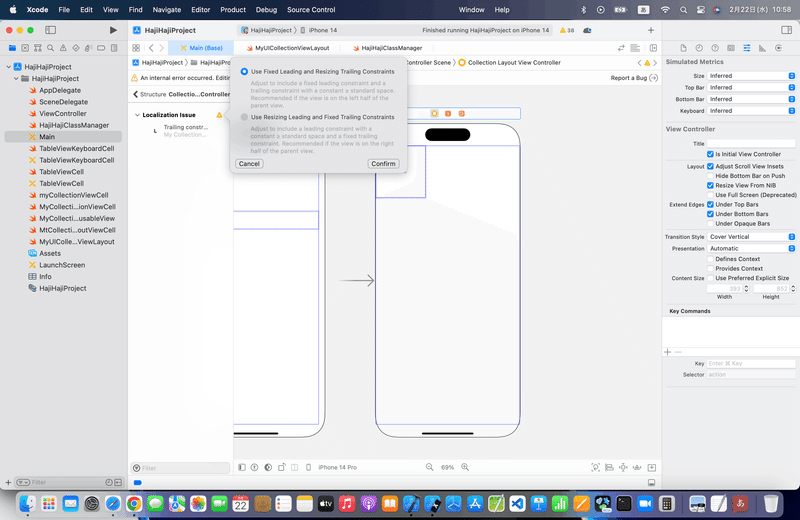Select Use Fixed Leading and Resizing Trailing Constraints

(244, 71)
